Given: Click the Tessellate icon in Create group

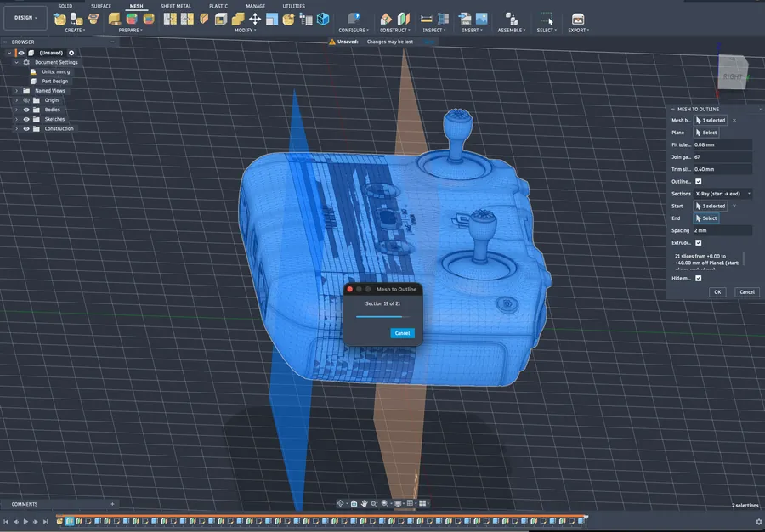Looking at the screenshot, I should click(76, 19).
